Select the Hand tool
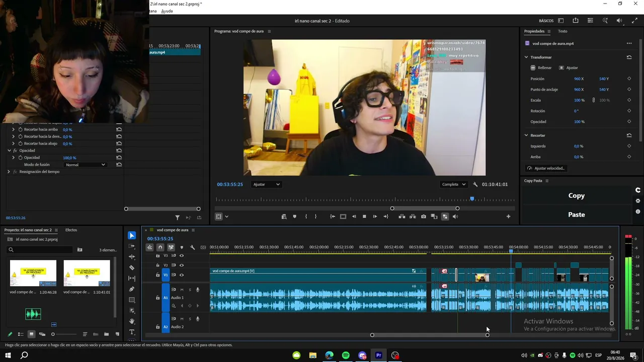 coord(132,321)
